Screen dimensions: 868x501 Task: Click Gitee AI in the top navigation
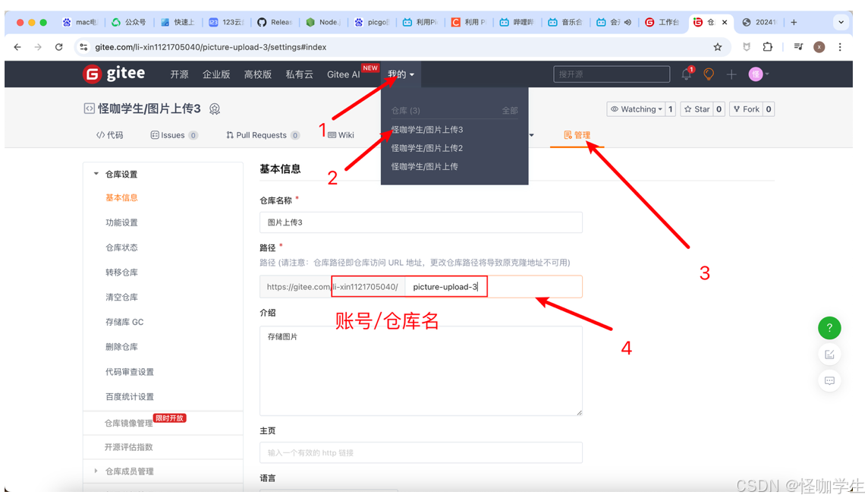click(x=343, y=74)
